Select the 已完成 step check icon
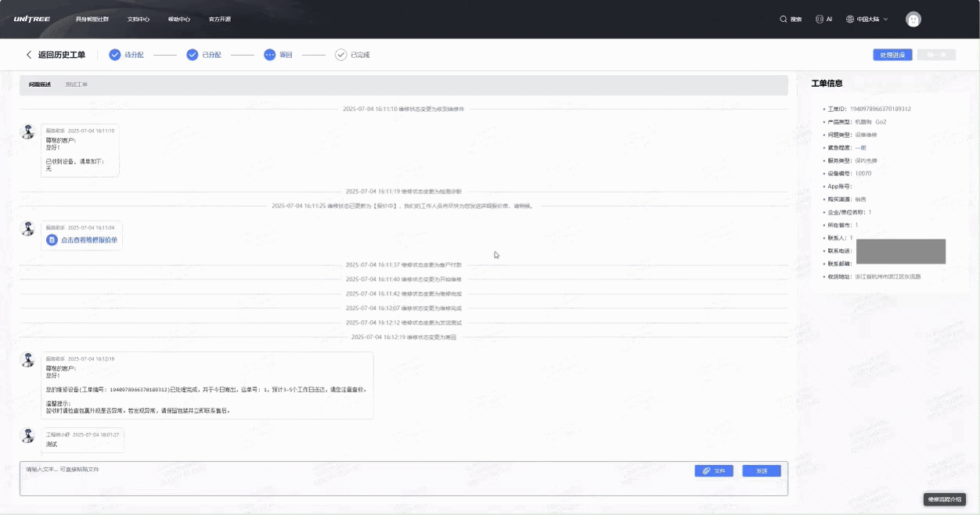Screen dimensions: 980x515 click(340, 55)
